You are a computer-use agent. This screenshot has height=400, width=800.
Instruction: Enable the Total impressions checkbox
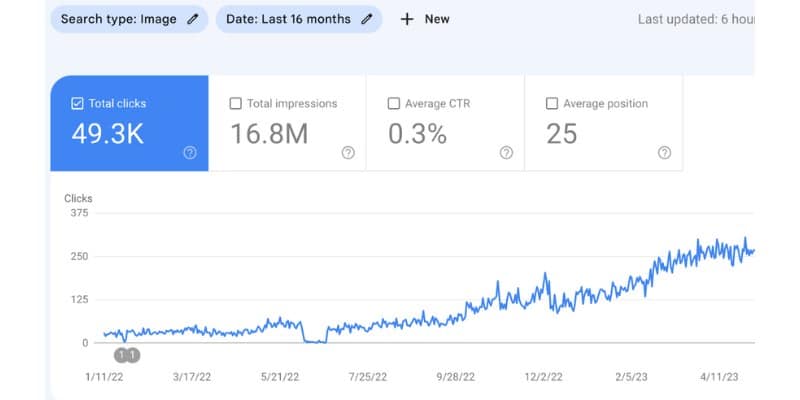click(x=235, y=104)
